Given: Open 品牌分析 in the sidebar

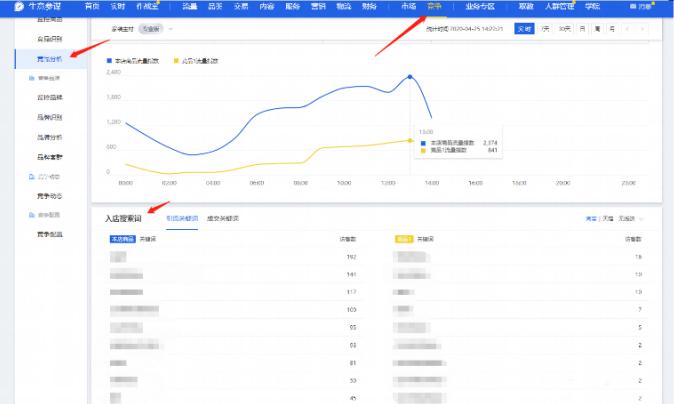Looking at the screenshot, I should click(49, 137).
